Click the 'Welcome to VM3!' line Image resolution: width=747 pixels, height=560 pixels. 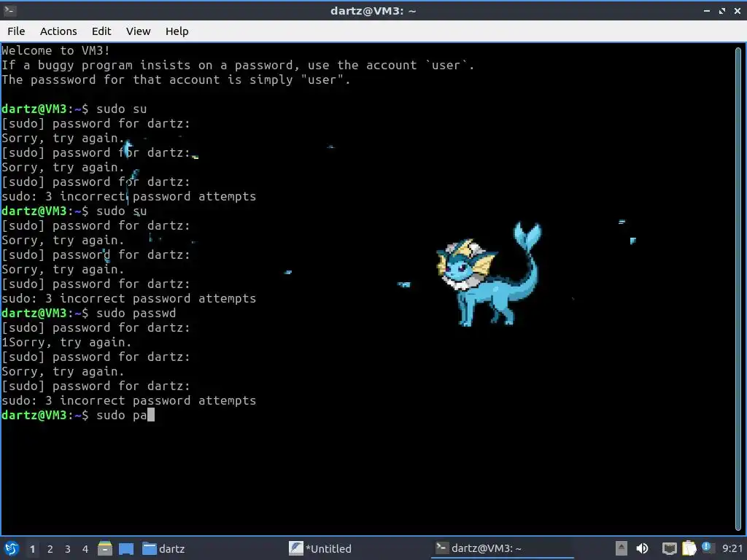tap(55, 50)
